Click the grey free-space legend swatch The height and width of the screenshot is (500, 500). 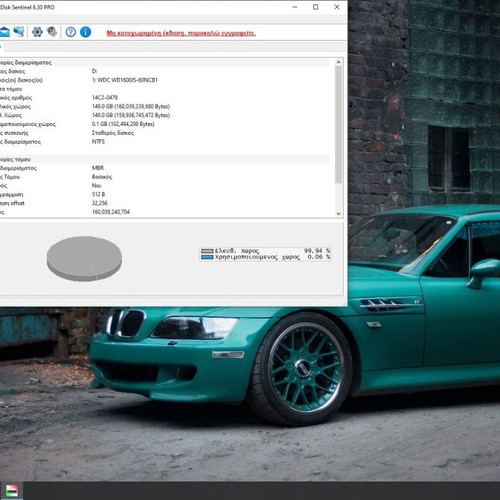(x=207, y=251)
